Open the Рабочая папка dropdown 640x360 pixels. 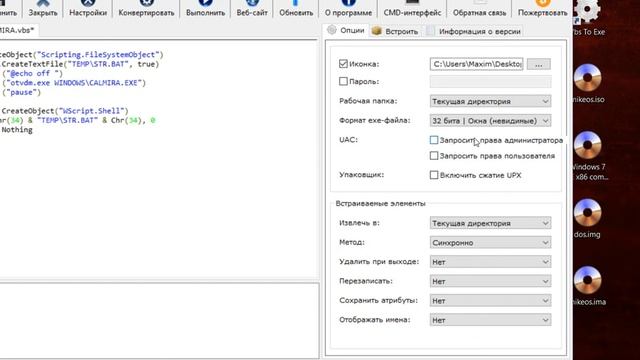(490, 101)
